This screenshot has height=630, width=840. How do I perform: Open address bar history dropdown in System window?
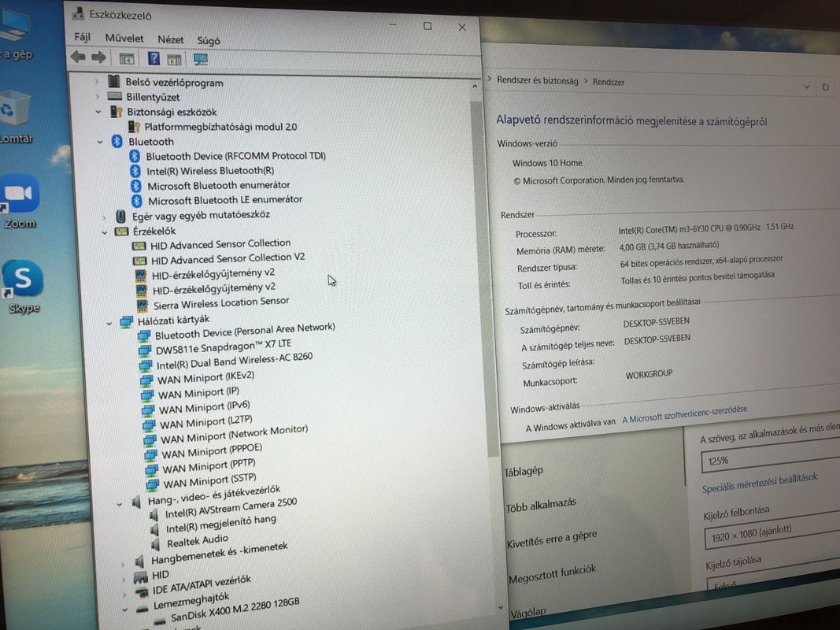click(806, 87)
